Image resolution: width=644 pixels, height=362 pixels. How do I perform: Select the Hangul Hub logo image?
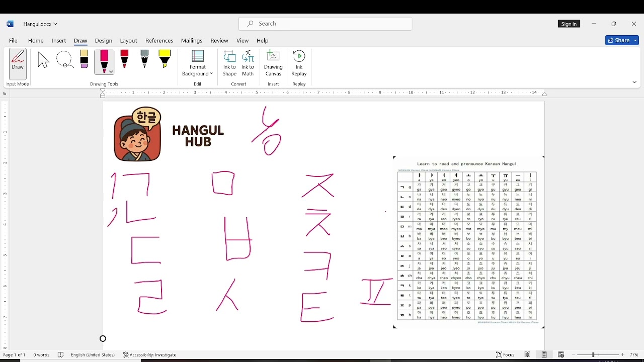169,134
